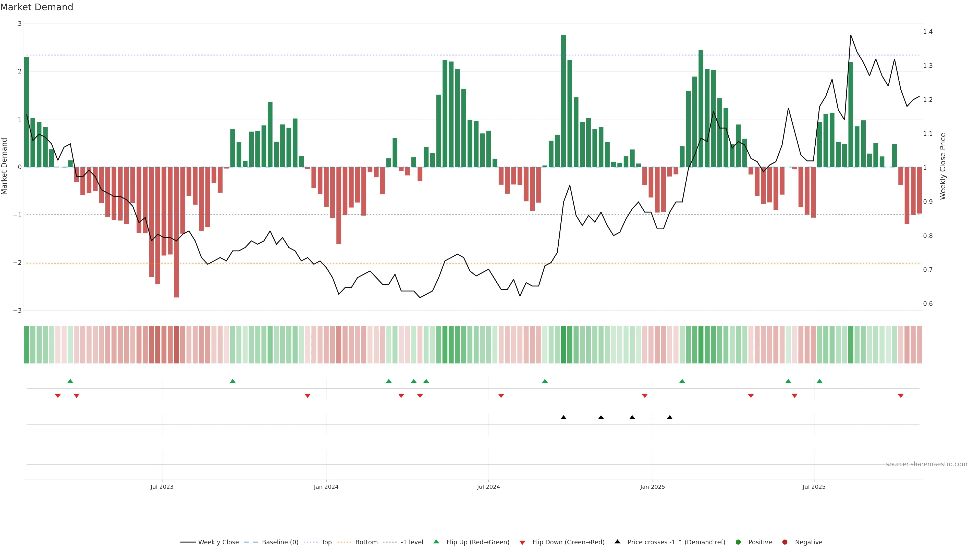Click the red Flip Down legend triangle
The image size is (980, 551).
[x=522, y=542]
